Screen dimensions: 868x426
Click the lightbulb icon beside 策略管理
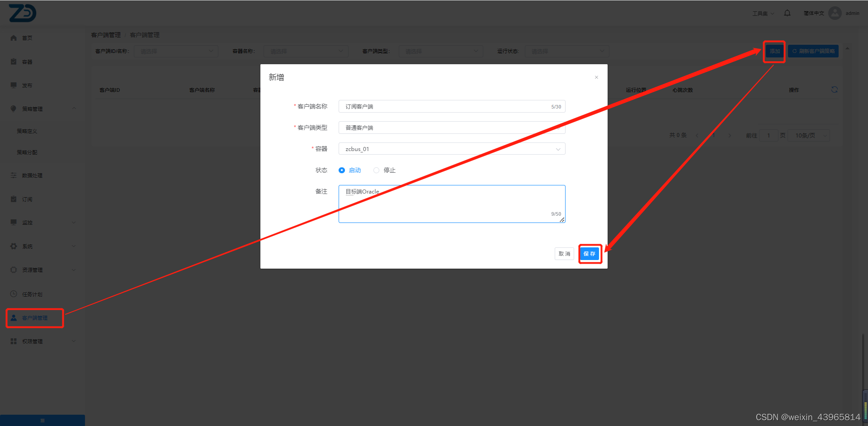click(14, 109)
